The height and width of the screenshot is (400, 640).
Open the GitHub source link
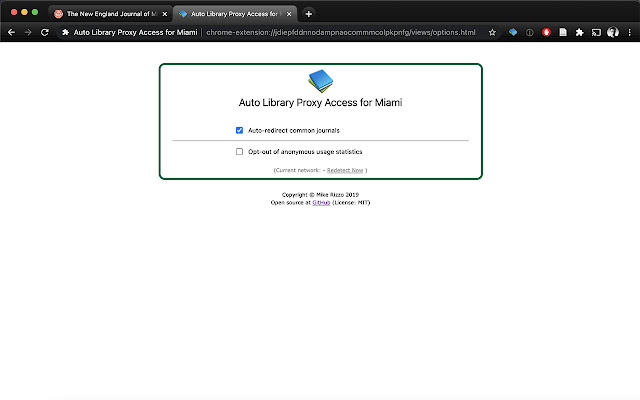click(x=321, y=202)
